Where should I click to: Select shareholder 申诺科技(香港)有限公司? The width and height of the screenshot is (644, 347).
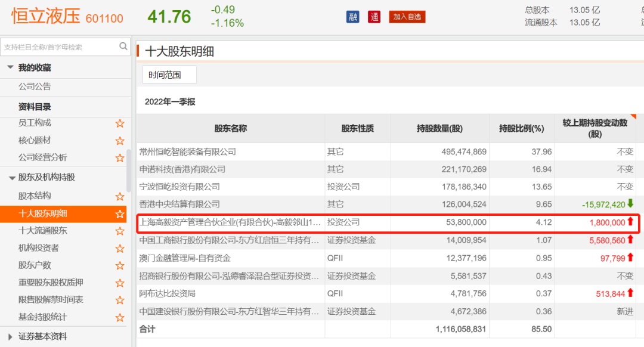[x=182, y=169]
